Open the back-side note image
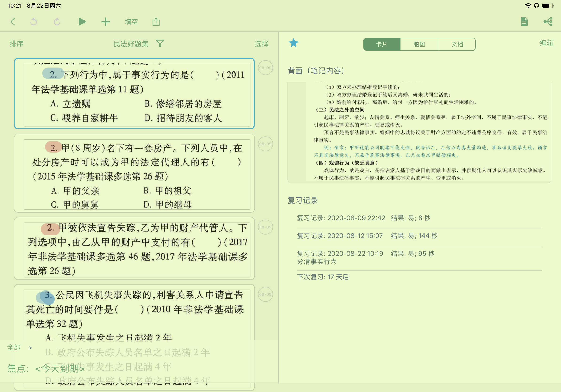 point(419,132)
